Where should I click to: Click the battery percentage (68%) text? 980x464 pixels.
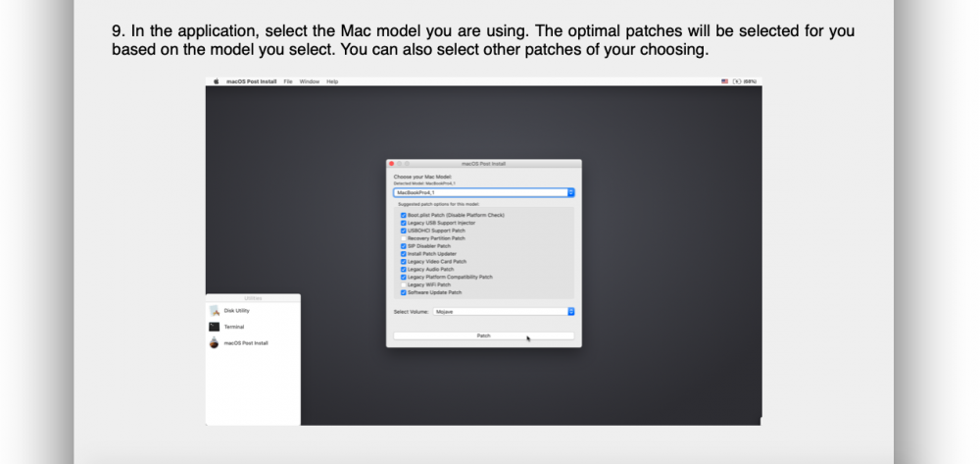pyautogui.click(x=750, y=81)
